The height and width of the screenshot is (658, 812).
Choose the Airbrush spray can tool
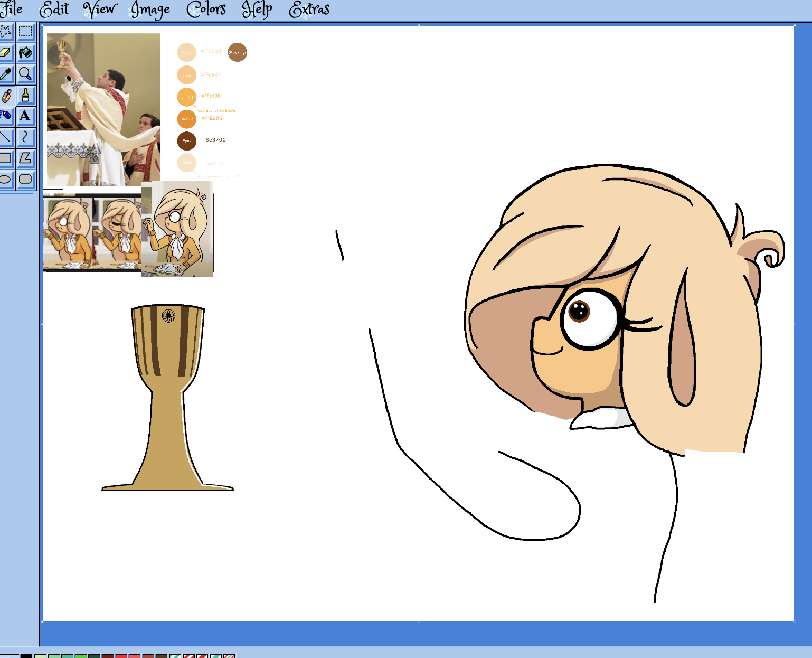[x=6, y=116]
